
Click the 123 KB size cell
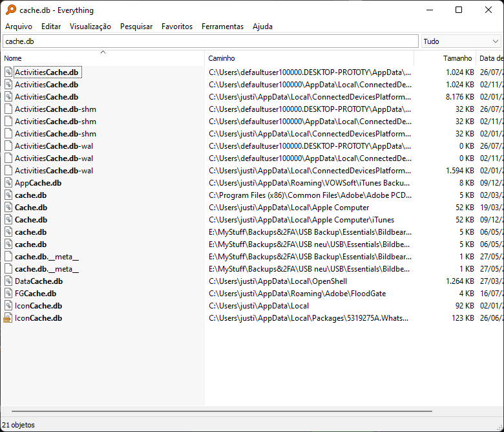[x=463, y=318]
